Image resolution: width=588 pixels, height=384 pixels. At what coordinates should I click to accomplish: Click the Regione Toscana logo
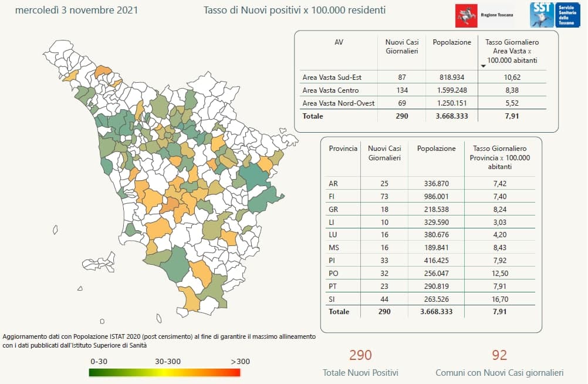coord(484,15)
